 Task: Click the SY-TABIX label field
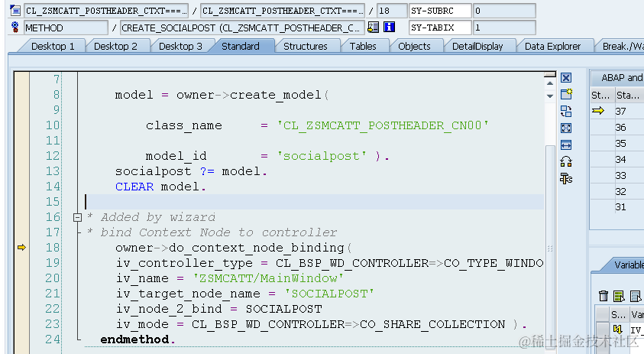[440, 28]
